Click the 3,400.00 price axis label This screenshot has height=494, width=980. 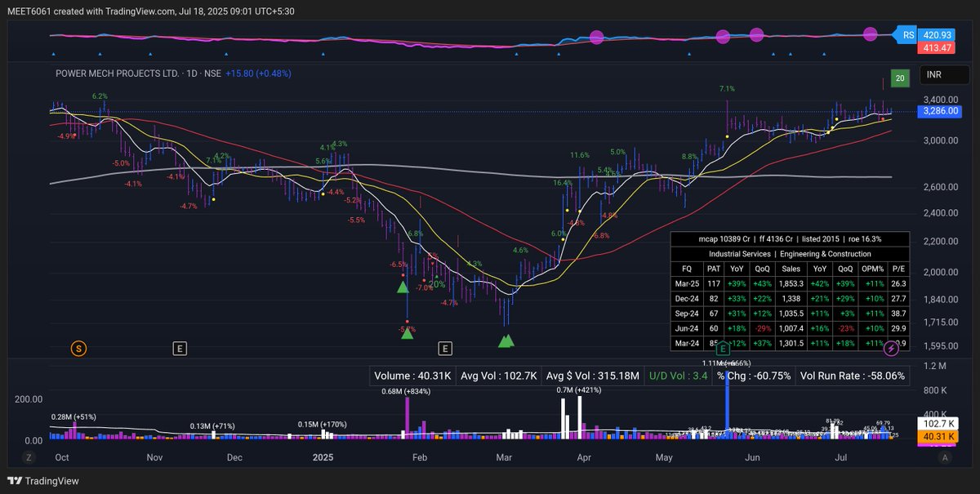(940, 99)
